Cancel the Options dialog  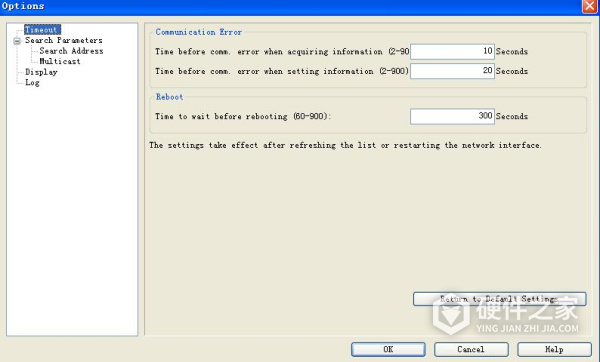pos(471,349)
